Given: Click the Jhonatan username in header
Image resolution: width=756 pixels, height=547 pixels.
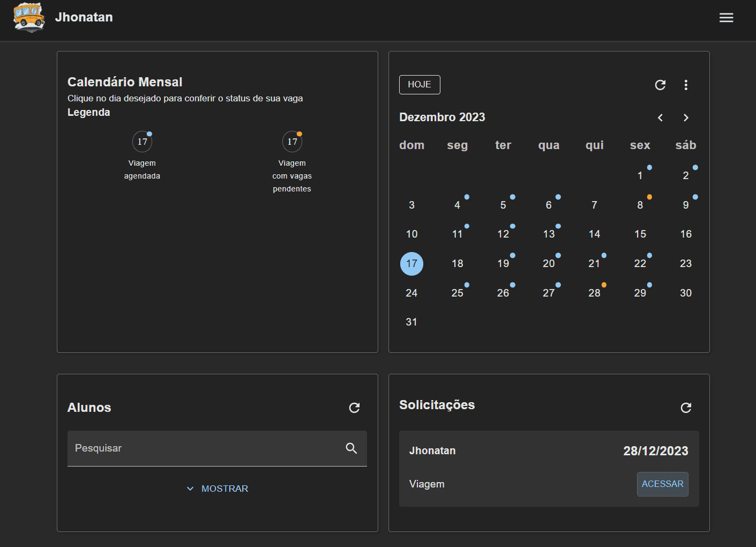Looking at the screenshot, I should click(x=84, y=17).
